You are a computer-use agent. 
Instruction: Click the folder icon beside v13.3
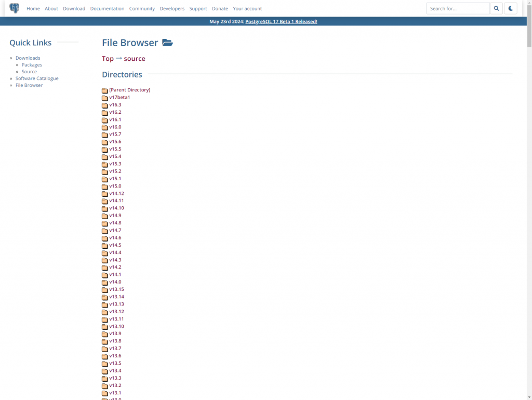(105, 378)
